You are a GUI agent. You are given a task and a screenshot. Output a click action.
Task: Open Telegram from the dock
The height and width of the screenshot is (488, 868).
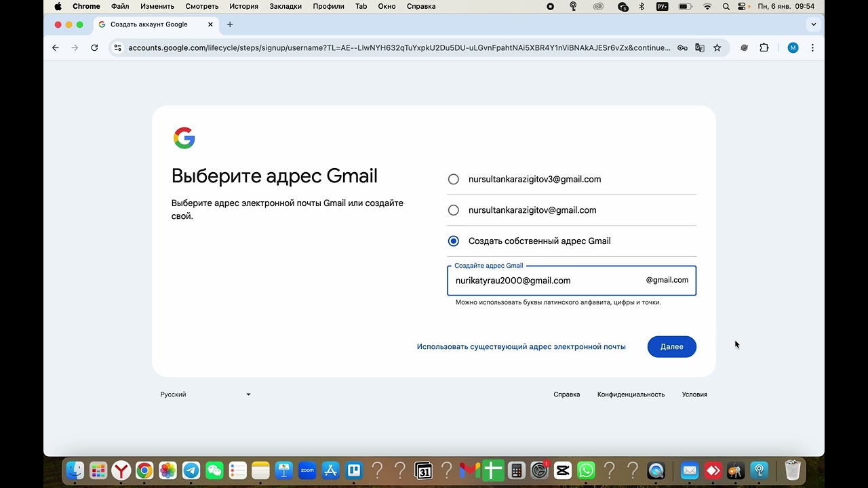pos(191,470)
